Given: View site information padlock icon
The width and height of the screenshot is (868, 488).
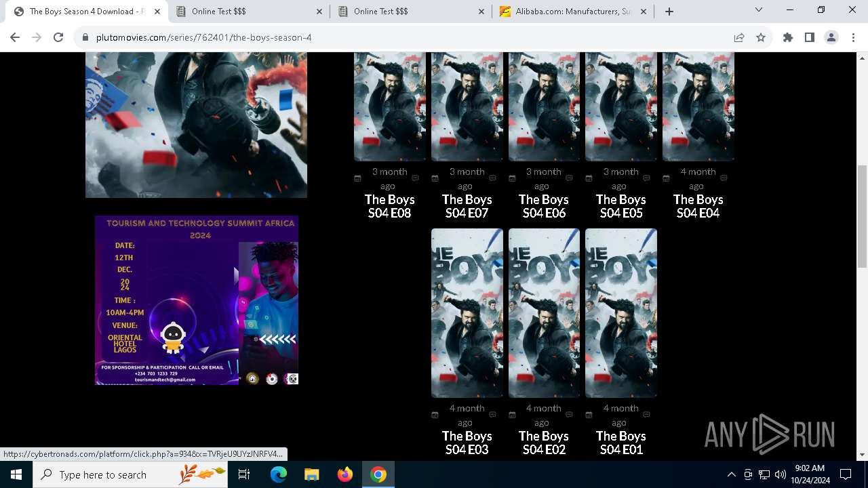Looking at the screenshot, I should click(x=85, y=37).
